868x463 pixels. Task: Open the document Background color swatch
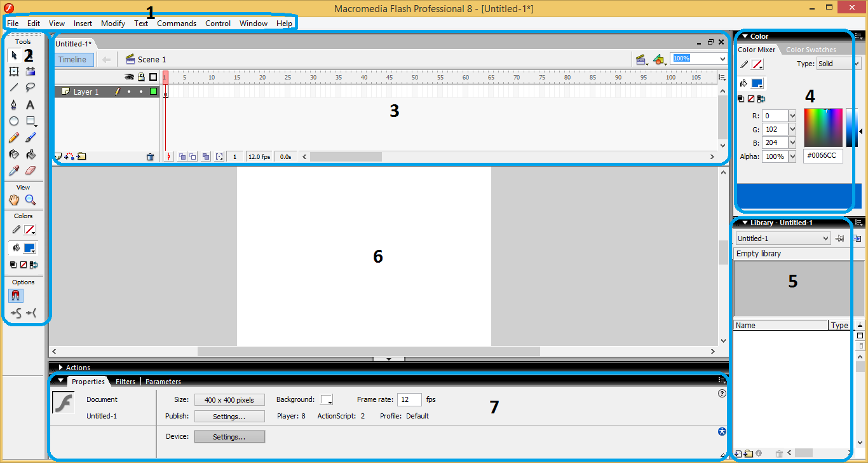[x=327, y=400]
